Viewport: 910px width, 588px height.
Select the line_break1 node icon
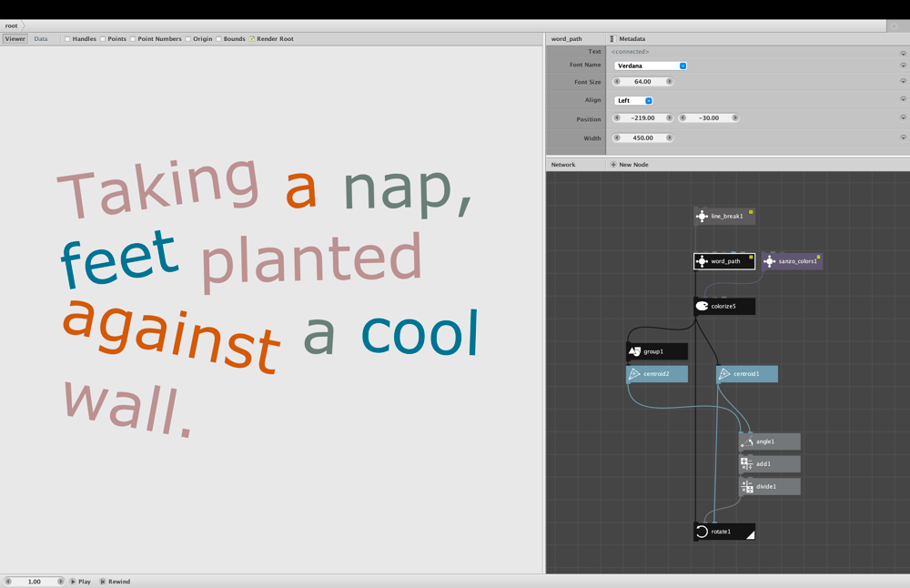702,217
